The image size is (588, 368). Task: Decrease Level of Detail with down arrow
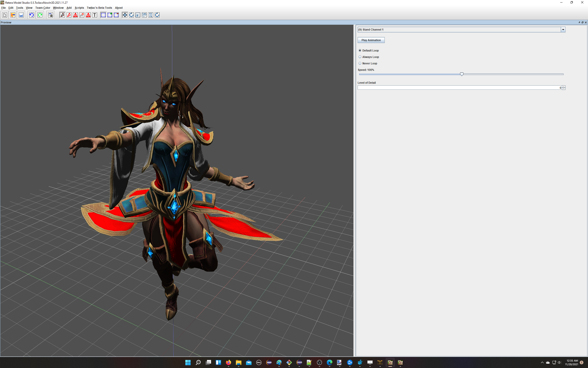click(564, 89)
